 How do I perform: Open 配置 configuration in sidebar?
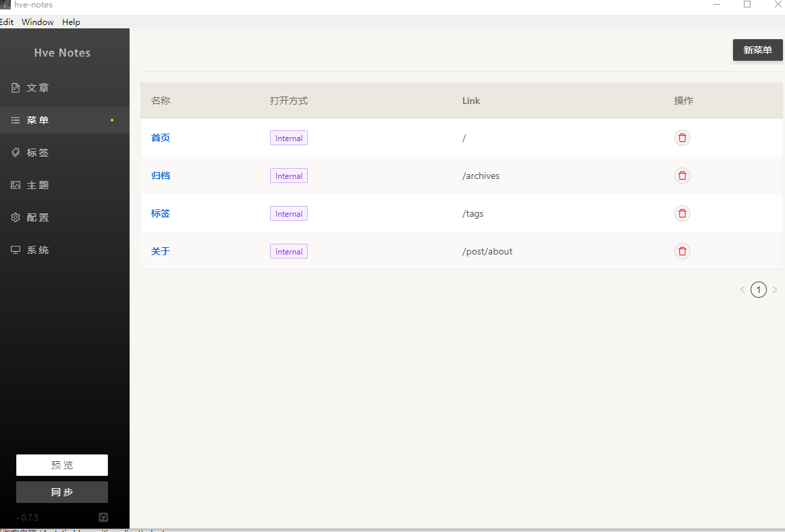click(x=38, y=217)
